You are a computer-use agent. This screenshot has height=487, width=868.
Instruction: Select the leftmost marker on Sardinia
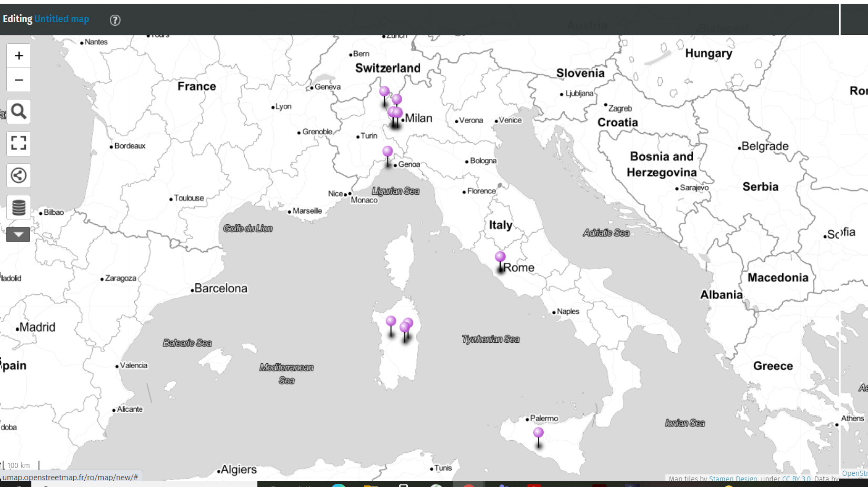(391, 320)
